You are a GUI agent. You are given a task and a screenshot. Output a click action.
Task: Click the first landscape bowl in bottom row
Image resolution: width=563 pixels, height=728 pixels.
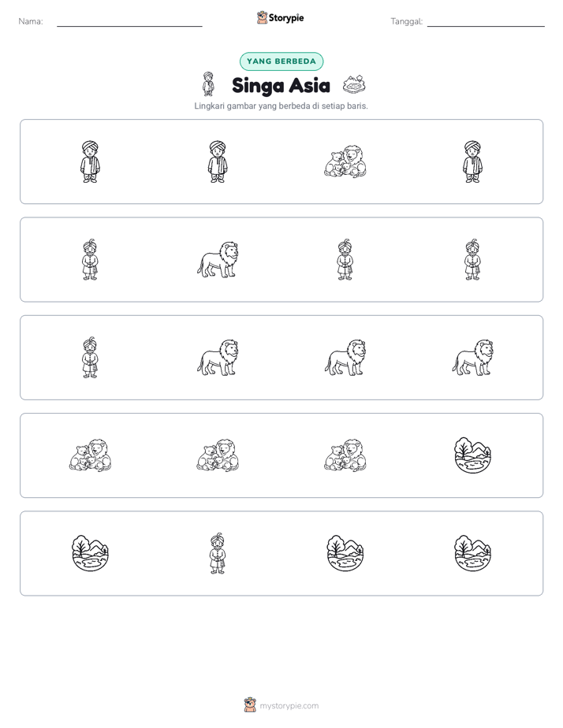pyautogui.click(x=90, y=553)
